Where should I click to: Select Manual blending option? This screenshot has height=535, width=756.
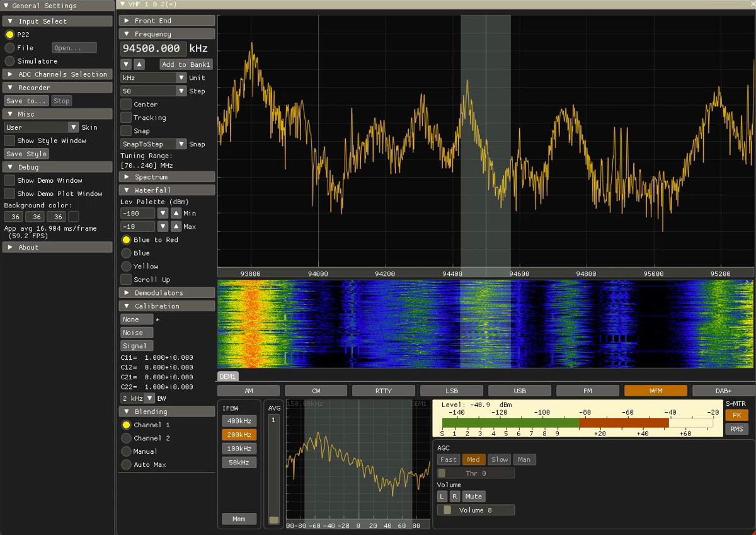[126, 451]
